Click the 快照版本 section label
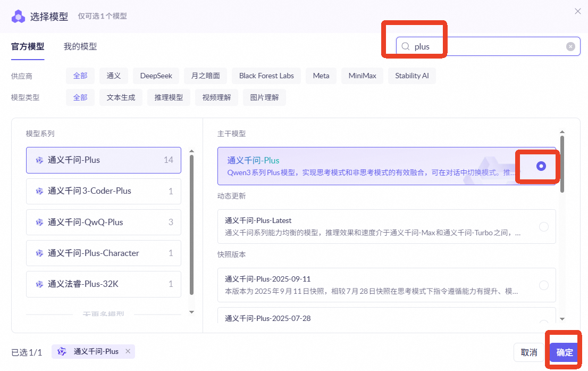The height and width of the screenshot is (371, 588). [x=231, y=254]
